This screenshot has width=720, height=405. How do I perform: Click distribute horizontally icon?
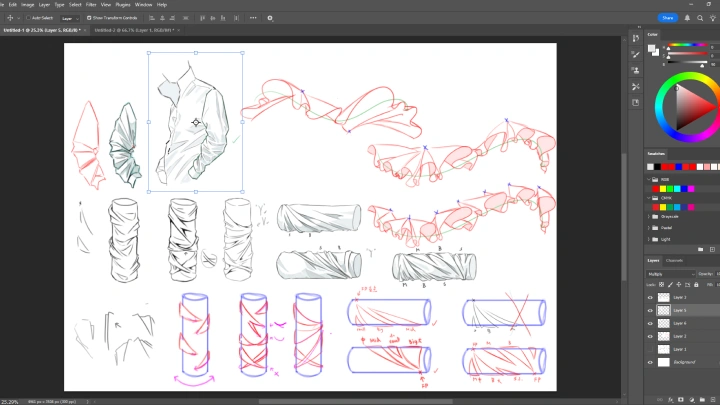(186, 18)
